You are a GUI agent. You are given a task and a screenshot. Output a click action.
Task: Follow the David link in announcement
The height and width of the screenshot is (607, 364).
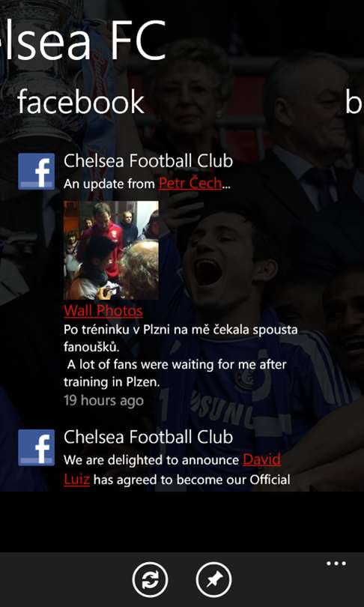pyautogui.click(x=262, y=460)
